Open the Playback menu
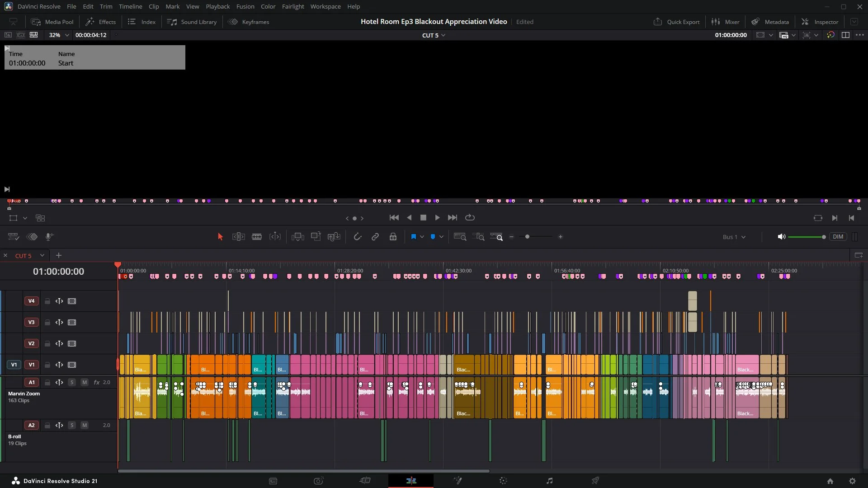This screenshot has width=868, height=488. [x=218, y=7]
